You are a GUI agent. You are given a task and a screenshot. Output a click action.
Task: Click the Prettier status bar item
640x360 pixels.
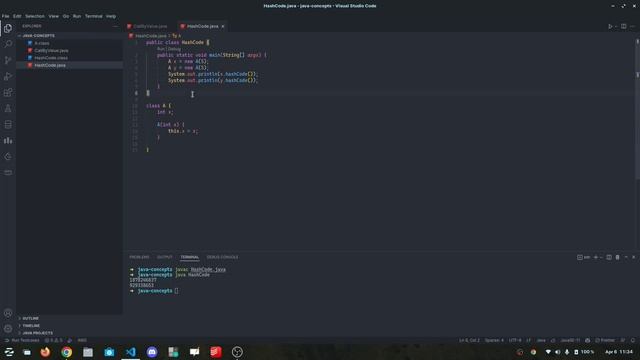[605, 340]
